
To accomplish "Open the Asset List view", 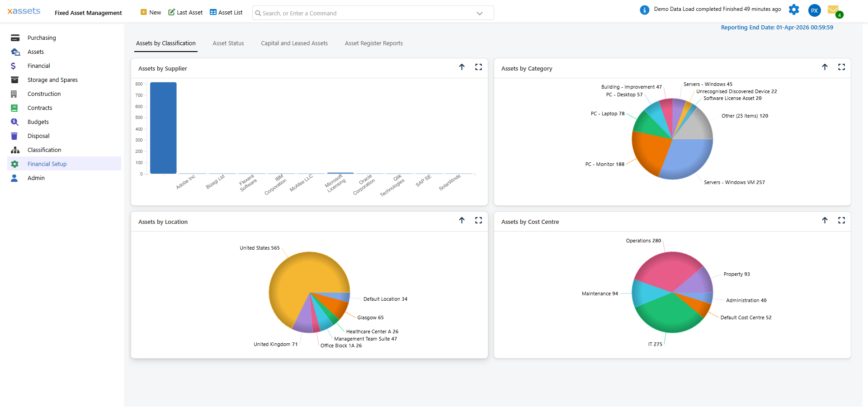I will (226, 12).
